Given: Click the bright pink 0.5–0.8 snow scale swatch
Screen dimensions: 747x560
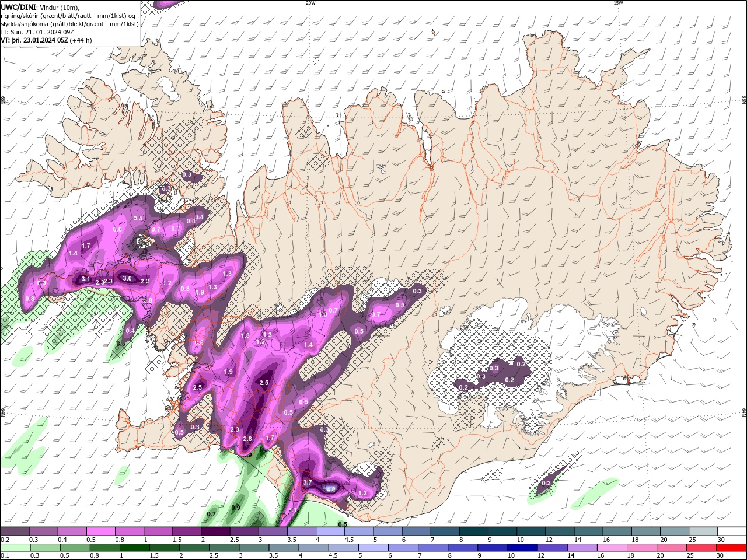Looking at the screenshot, I should (x=101, y=531).
